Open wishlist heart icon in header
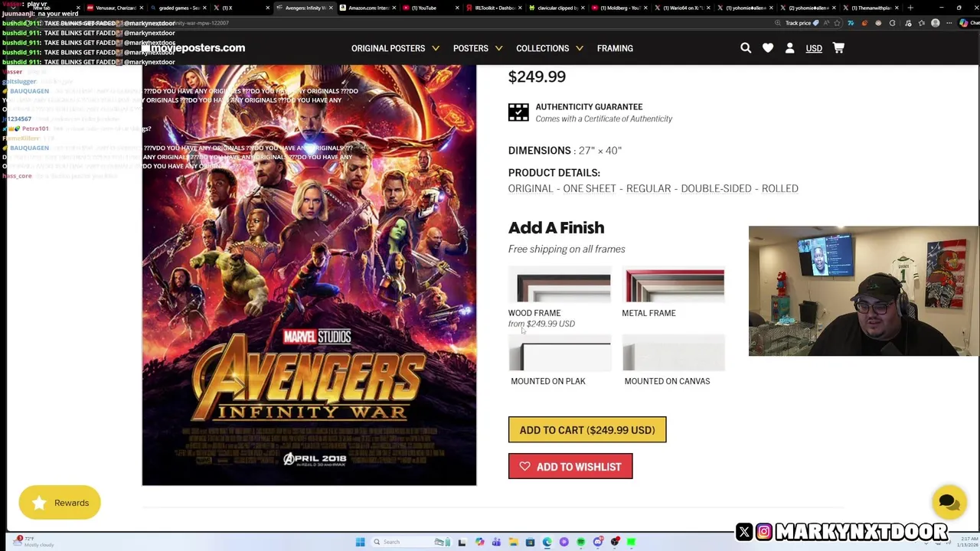 (768, 47)
